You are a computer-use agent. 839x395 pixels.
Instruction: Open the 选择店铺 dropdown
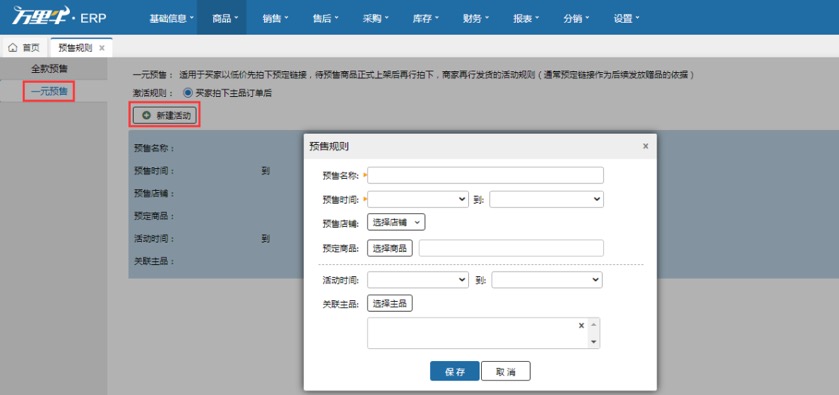pos(396,222)
